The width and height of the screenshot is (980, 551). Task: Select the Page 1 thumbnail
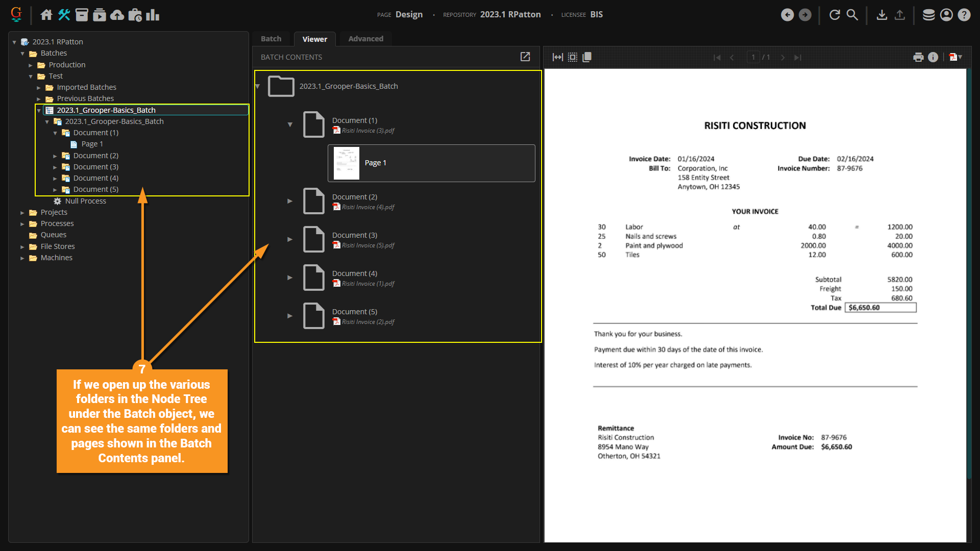347,163
